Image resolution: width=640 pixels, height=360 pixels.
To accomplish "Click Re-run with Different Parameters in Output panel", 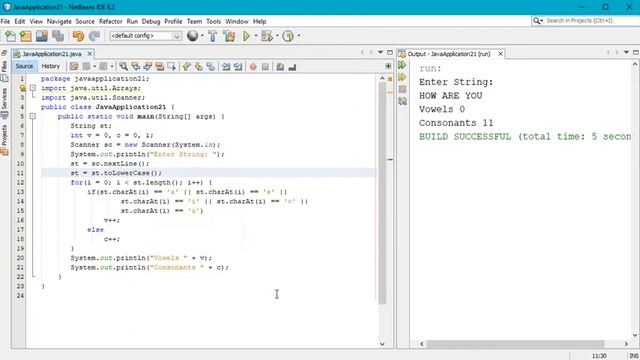I will click(402, 77).
